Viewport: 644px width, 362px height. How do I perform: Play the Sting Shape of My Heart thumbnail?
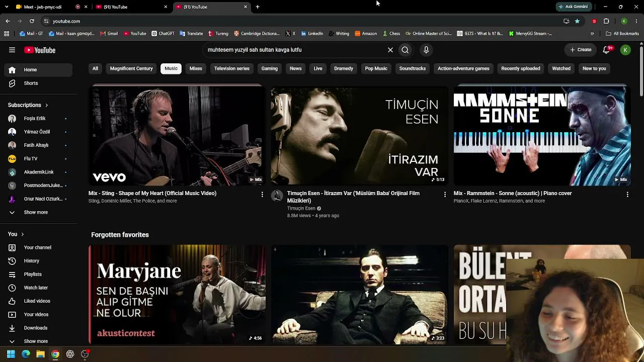(177, 136)
